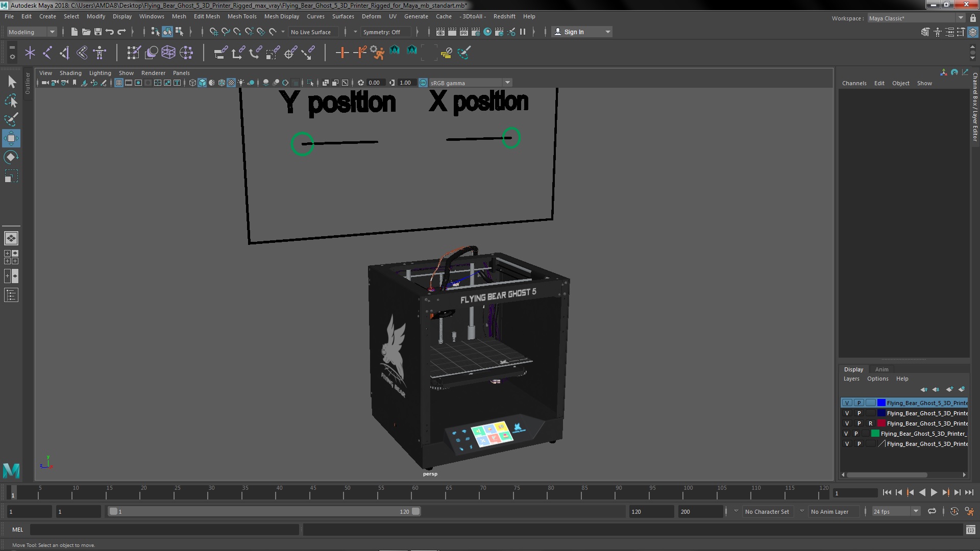Activate the Lasso select tool
Image resolution: width=980 pixels, height=551 pixels.
coord(11,101)
